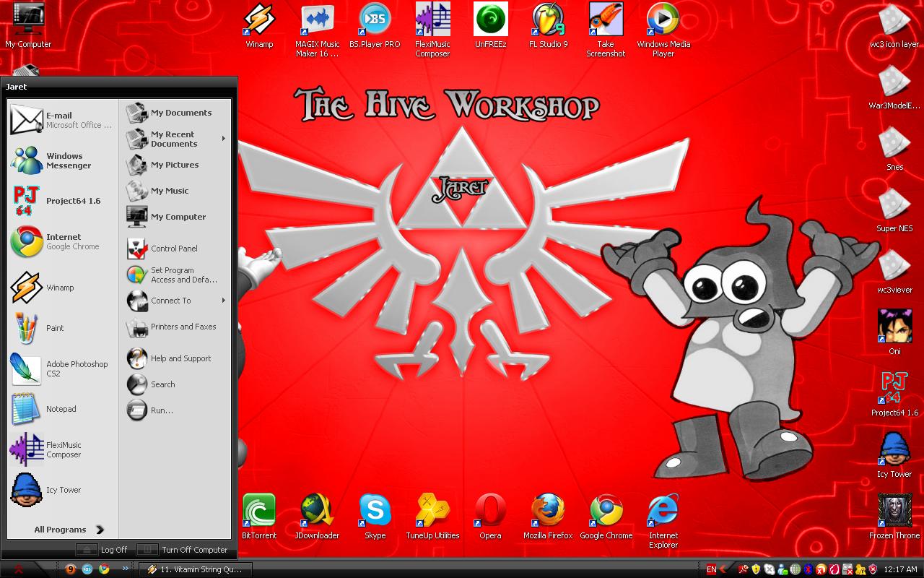Switch to Winamp Vitamin String Qu... taskbar button
Screen dimensions: 924x578
pos(195,569)
